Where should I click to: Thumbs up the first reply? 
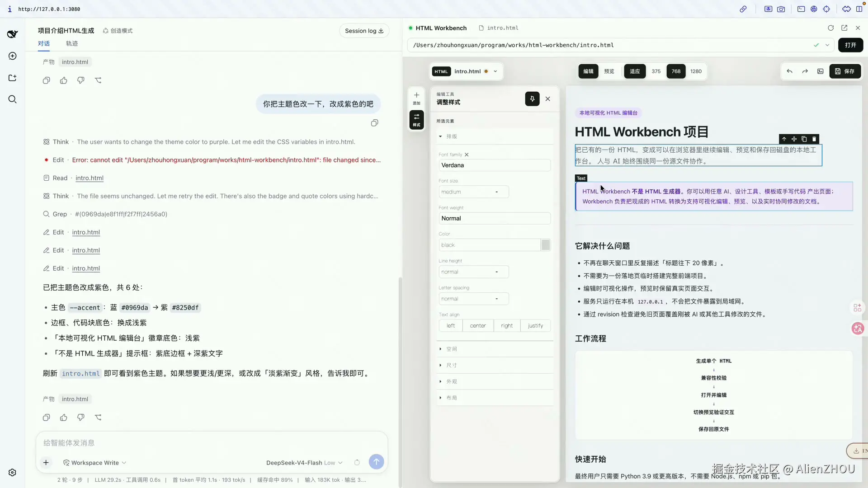click(63, 80)
